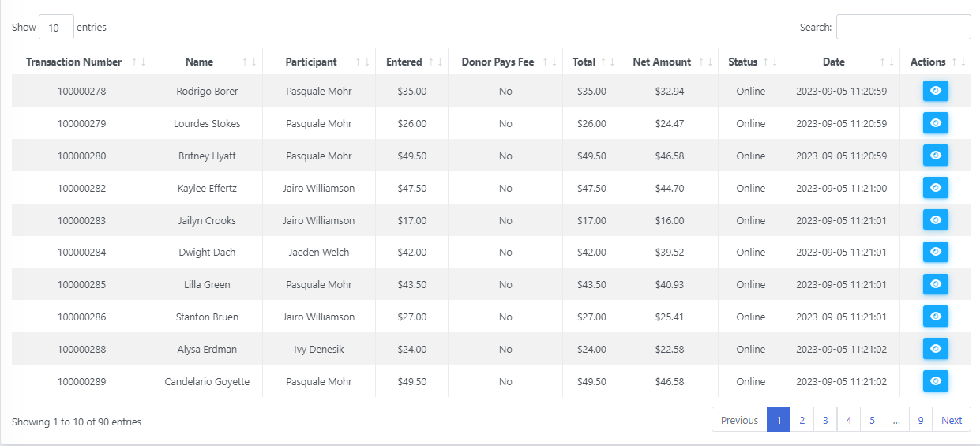Open Alysa Erdman eye action button
Viewport: 980px width, 446px height.
coord(936,349)
